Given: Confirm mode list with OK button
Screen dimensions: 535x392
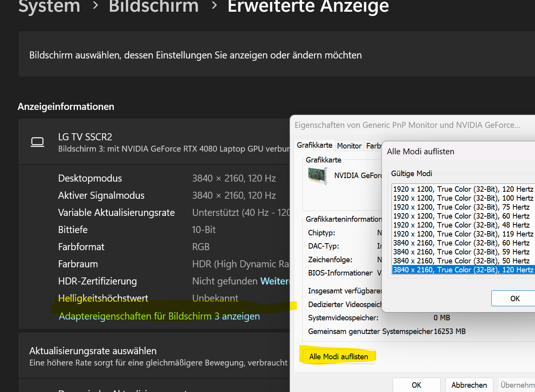Looking at the screenshot, I should point(513,298).
